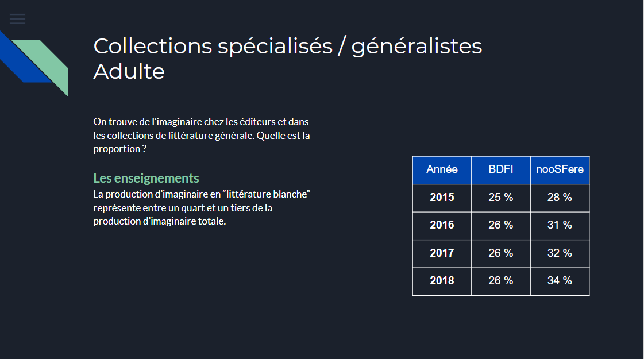This screenshot has width=644, height=359.
Task: Select the 32 % cell for 2017
Action: [x=560, y=253]
